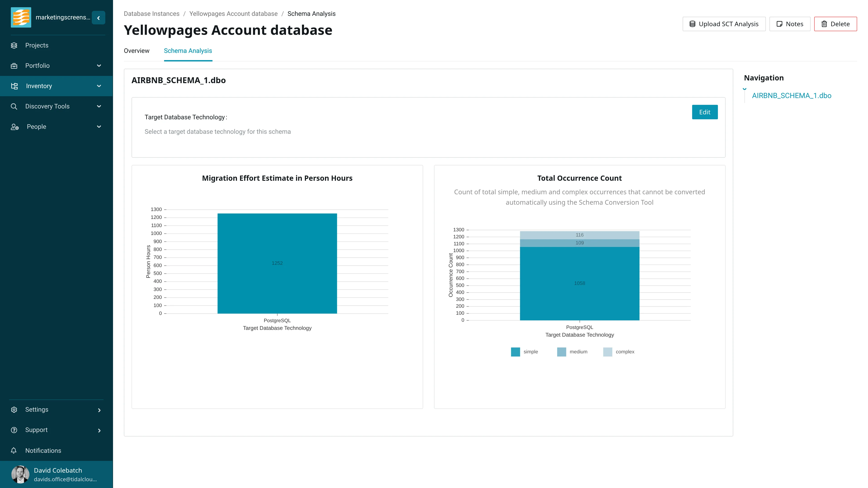Open Projects in the sidebar
The image size is (868, 488).
click(56, 45)
